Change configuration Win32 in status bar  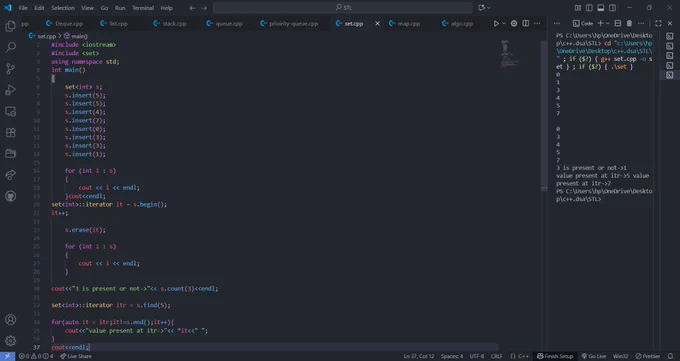620,356
